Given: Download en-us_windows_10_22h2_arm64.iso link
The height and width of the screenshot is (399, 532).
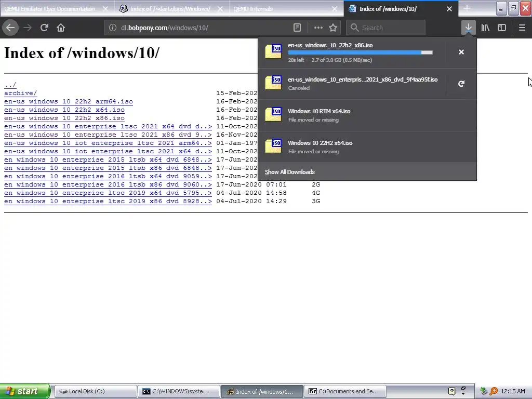Looking at the screenshot, I should pyautogui.click(x=69, y=101).
